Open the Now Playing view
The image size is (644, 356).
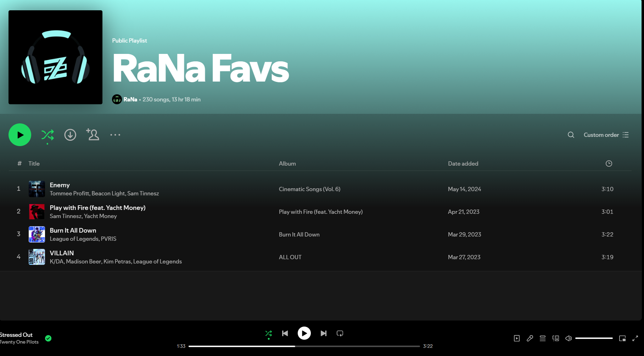(517, 338)
